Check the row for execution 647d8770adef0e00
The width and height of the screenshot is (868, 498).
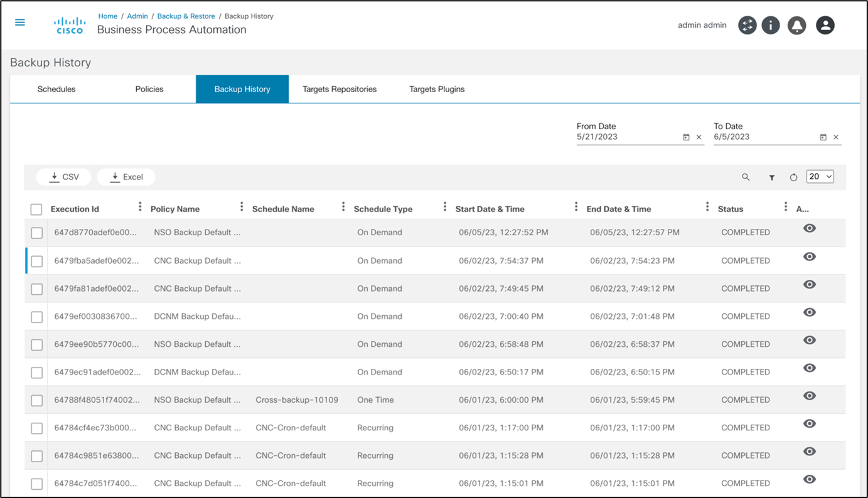(37, 233)
